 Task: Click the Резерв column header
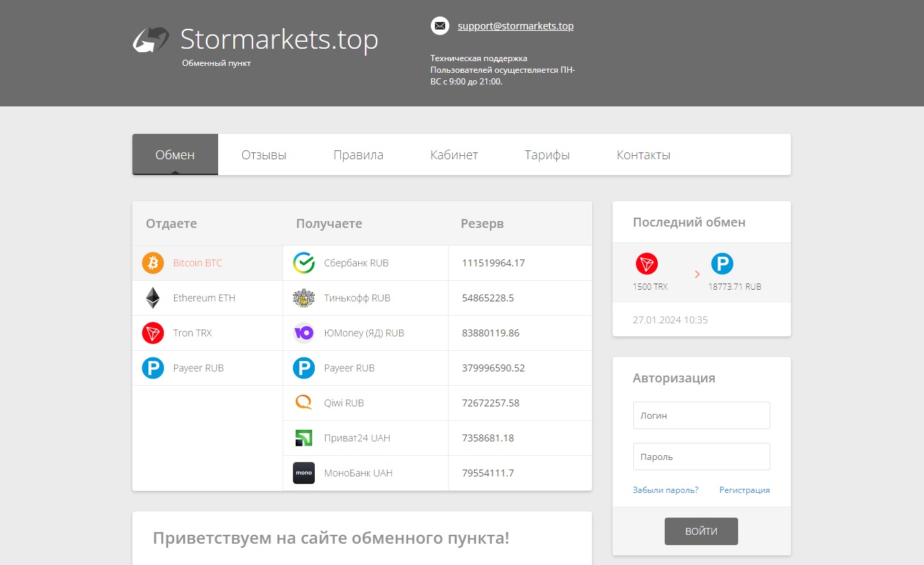[x=482, y=223]
